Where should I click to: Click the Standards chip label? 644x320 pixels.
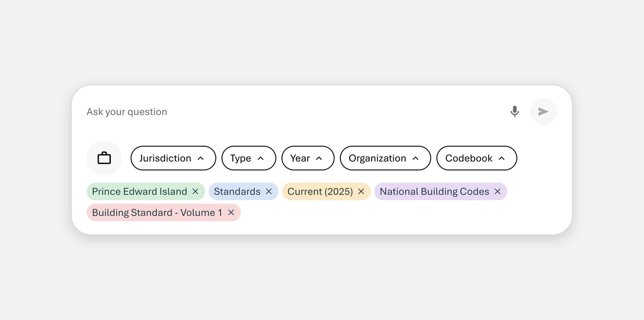click(x=237, y=191)
